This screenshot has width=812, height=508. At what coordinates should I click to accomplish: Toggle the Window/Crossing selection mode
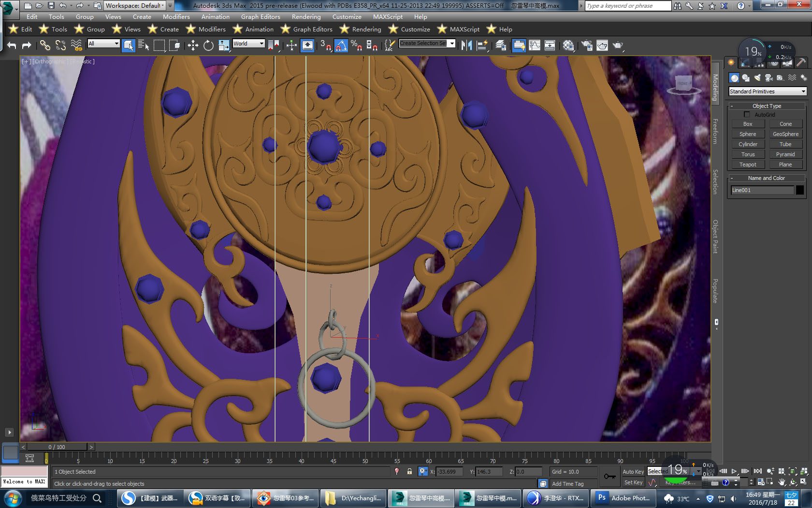174,45
